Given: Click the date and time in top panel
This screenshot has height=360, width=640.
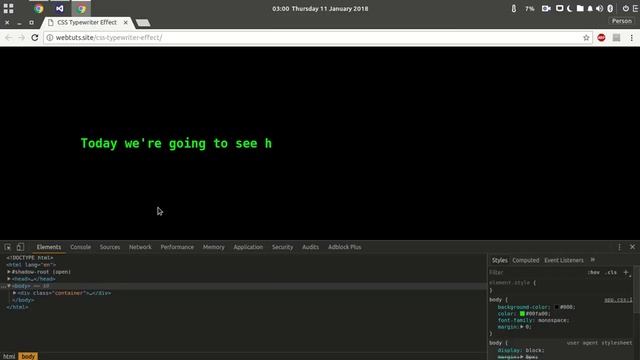Looking at the screenshot, I should click(320, 9).
